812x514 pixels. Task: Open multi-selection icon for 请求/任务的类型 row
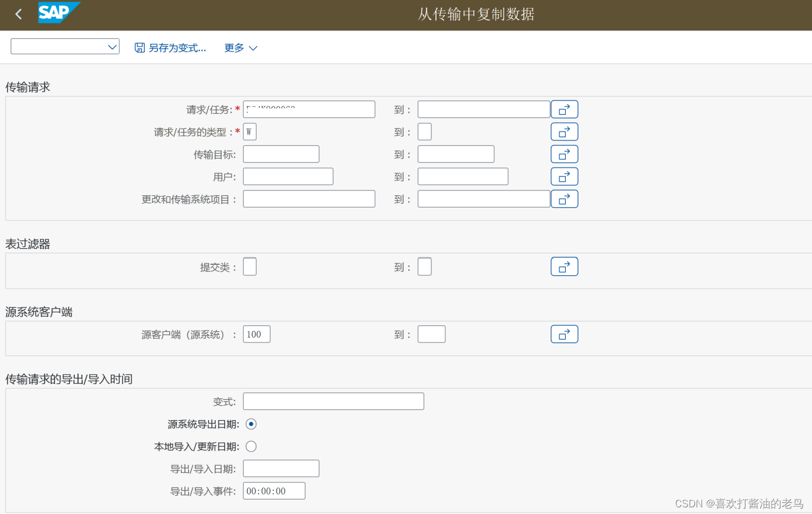tap(564, 132)
